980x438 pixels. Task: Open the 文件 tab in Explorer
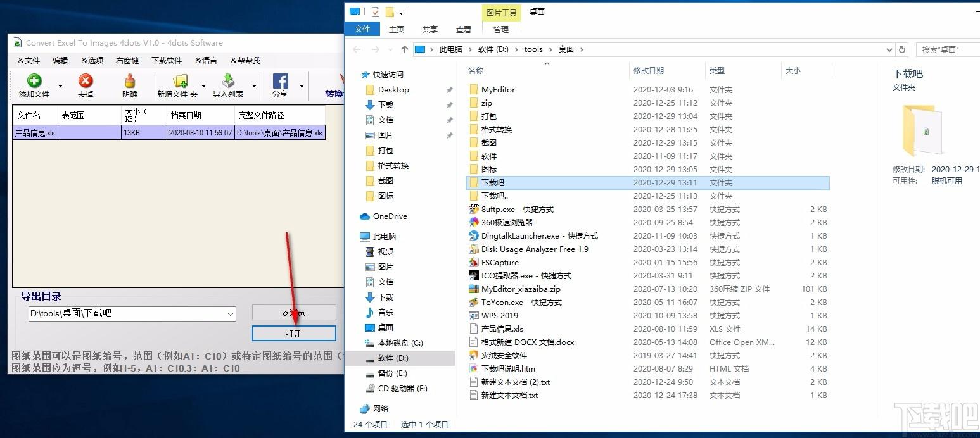coord(362,29)
